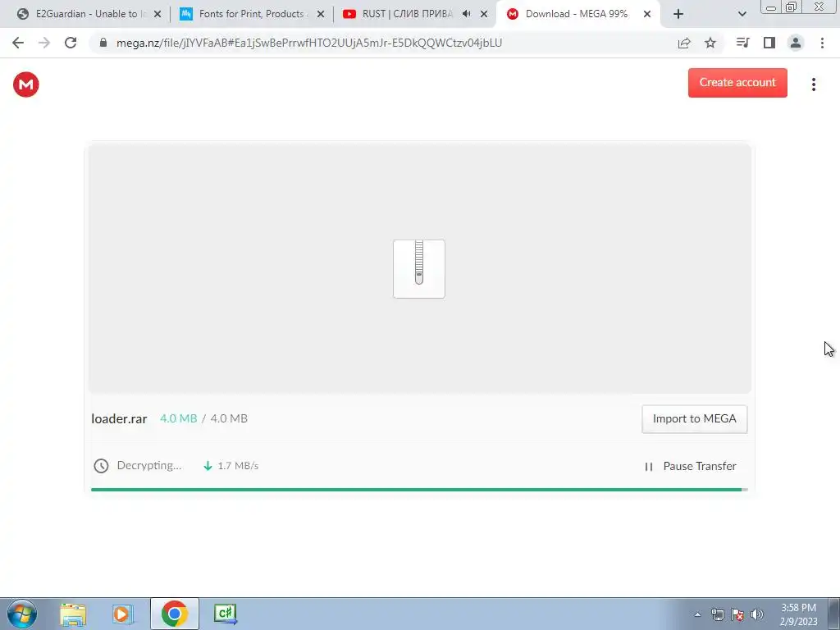The height and width of the screenshot is (630, 840).
Task: Click the Decrypting... status text
Action: (x=149, y=466)
